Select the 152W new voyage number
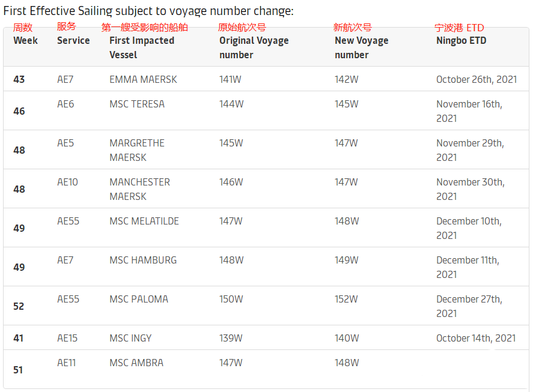 [x=346, y=300]
